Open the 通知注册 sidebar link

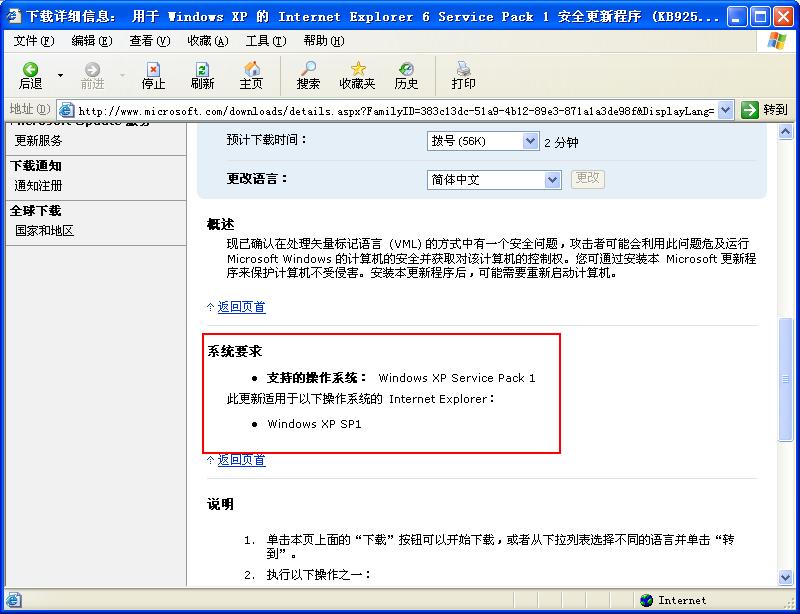tap(38, 185)
